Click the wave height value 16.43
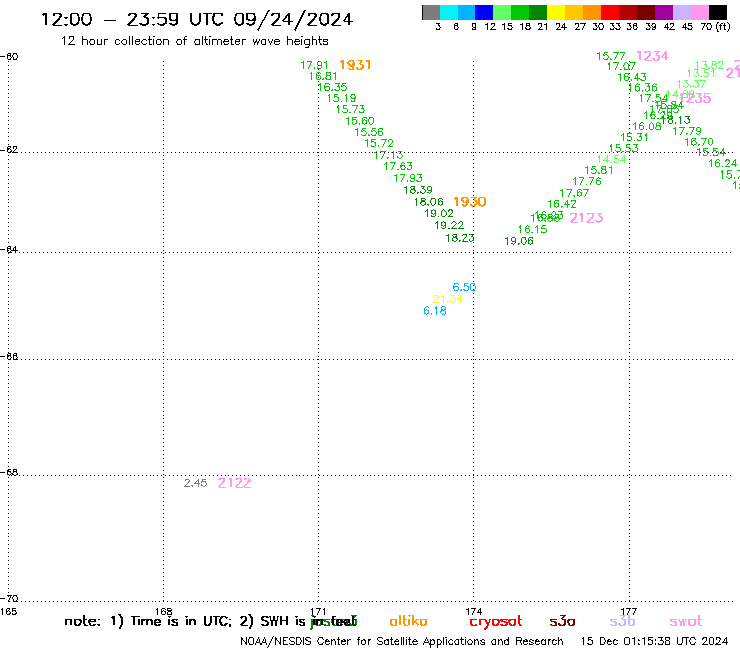The height and width of the screenshot is (650, 740). click(632, 77)
